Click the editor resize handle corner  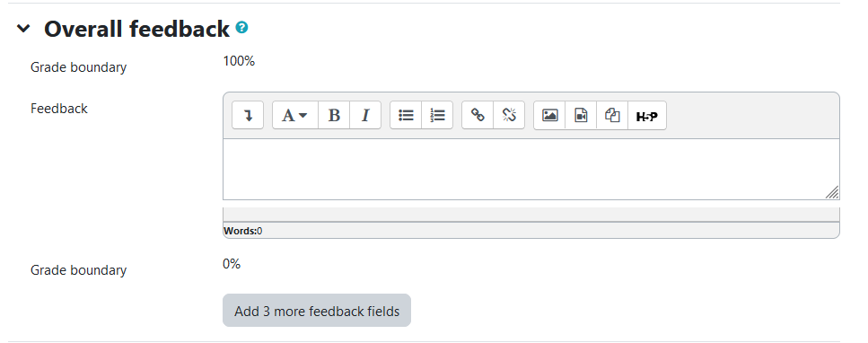(833, 192)
